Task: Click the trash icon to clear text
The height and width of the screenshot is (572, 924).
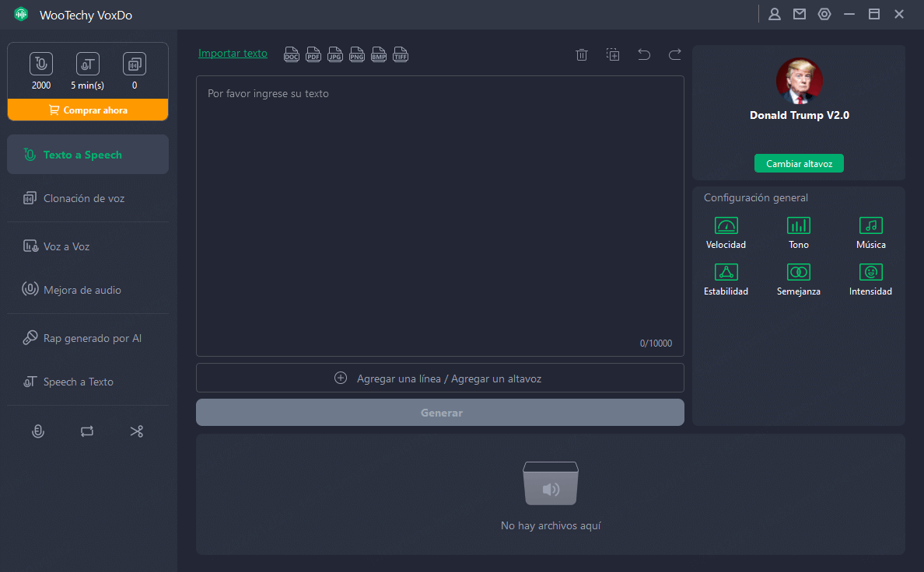Action: click(582, 54)
